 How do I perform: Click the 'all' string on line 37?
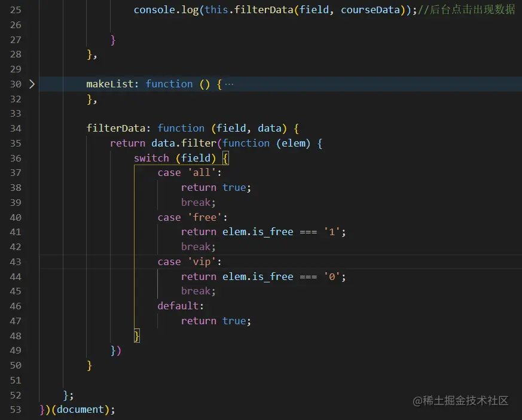click(202, 172)
